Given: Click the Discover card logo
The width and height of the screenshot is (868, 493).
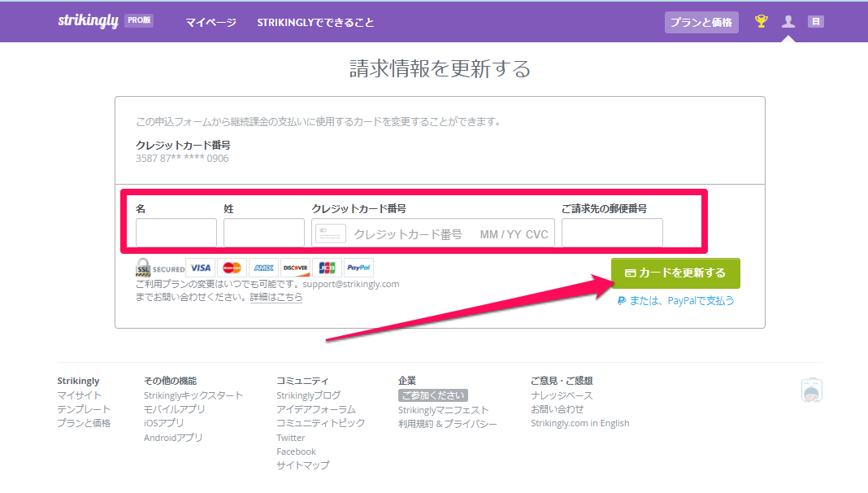Looking at the screenshot, I should [295, 268].
